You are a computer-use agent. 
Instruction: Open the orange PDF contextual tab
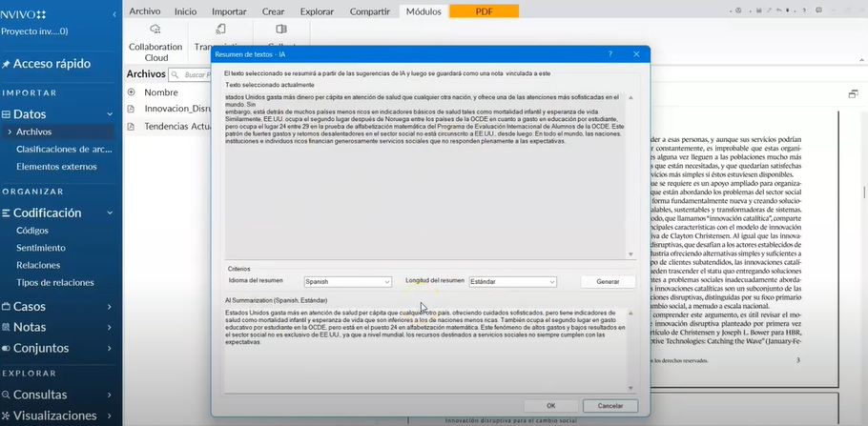484,11
